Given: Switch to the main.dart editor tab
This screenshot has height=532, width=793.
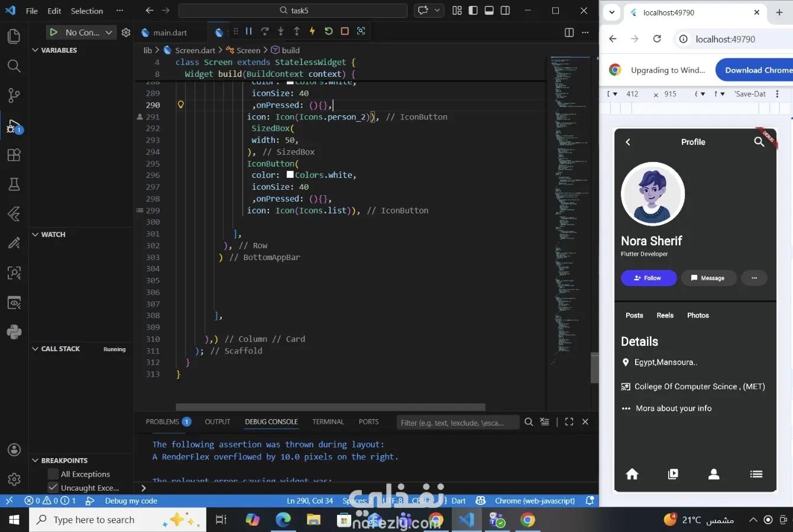Looking at the screenshot, I should point(170,33).
